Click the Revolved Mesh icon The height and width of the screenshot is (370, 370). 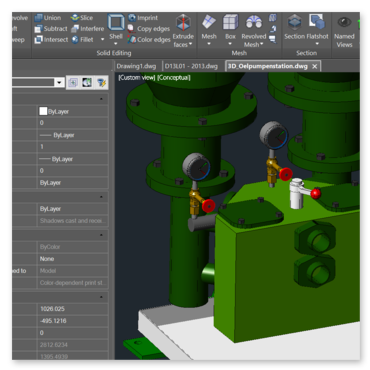pyautogui.click(x=254, y=23)
